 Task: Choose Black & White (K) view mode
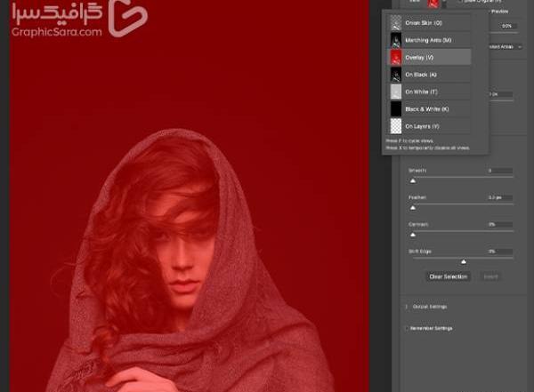click(430, 108)
